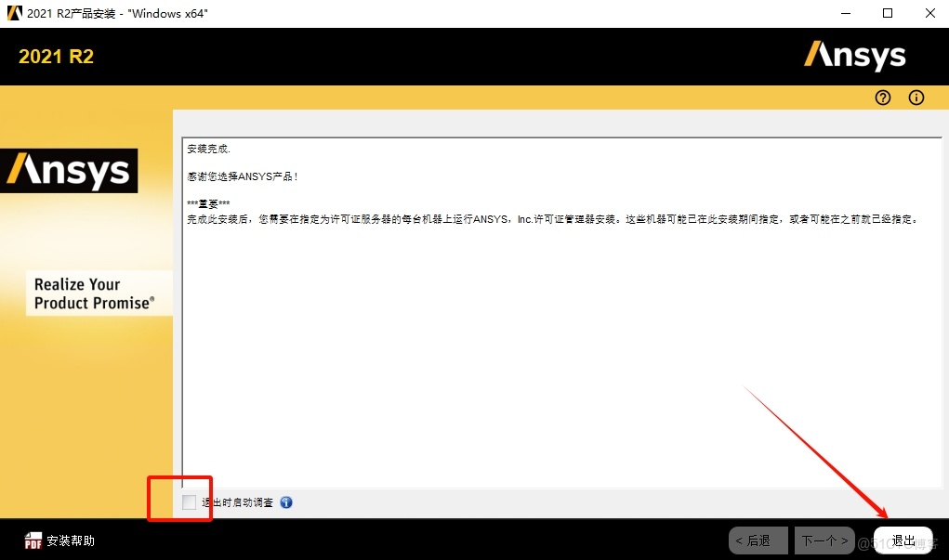Toggle the exit survey option off
Image resolution: width=949 pixels, height=560 pixels.
click(190, 501)
